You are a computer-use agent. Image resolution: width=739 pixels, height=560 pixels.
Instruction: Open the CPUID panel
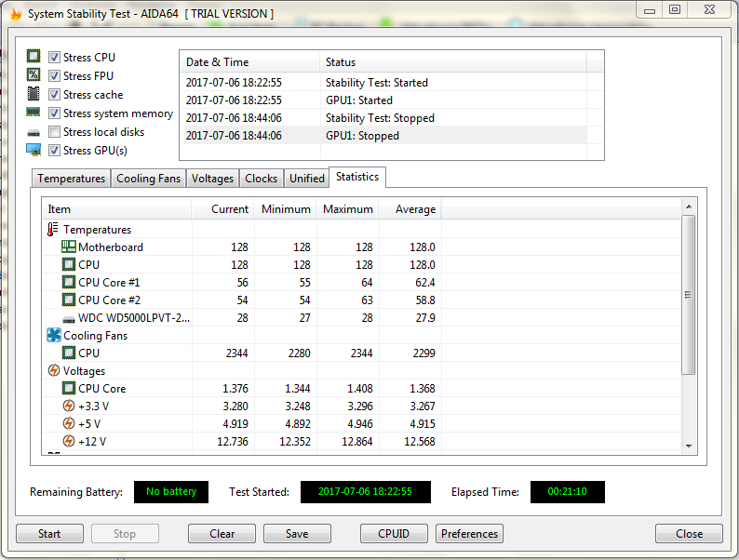click(x=394, y=534)
